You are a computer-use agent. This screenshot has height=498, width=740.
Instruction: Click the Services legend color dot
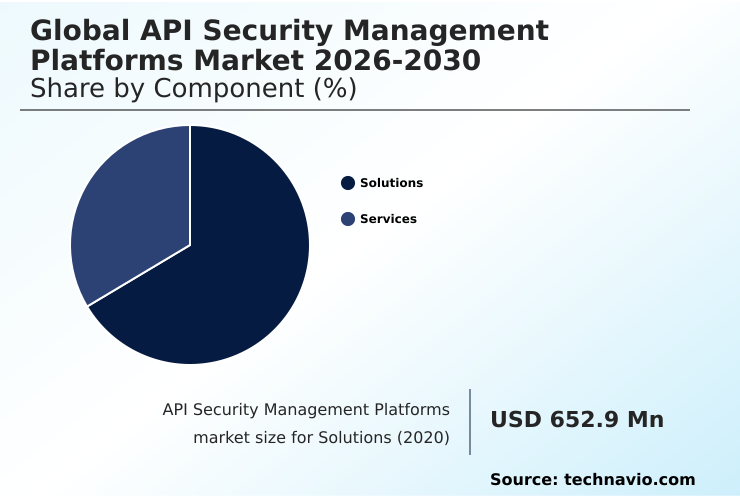point(348,219)
